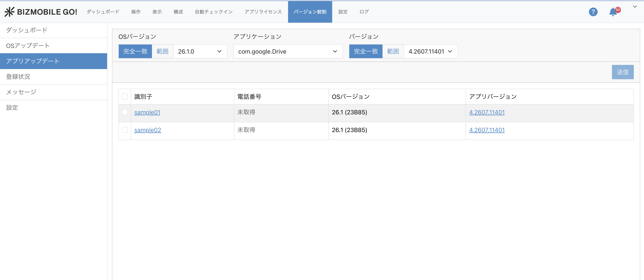The height and width of the screenshot is (280, 644).
Task: Click the 送信 button
Action: 623,72
